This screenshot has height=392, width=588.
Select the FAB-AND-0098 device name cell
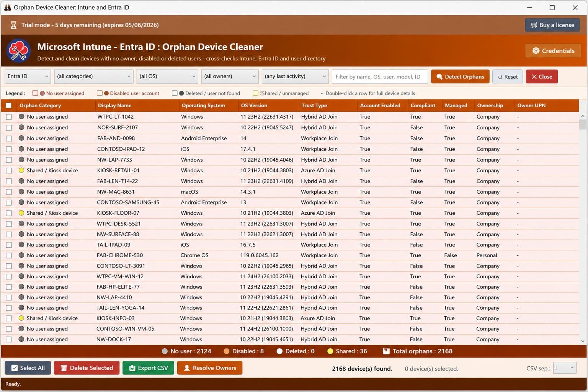(x=116, y=138)
